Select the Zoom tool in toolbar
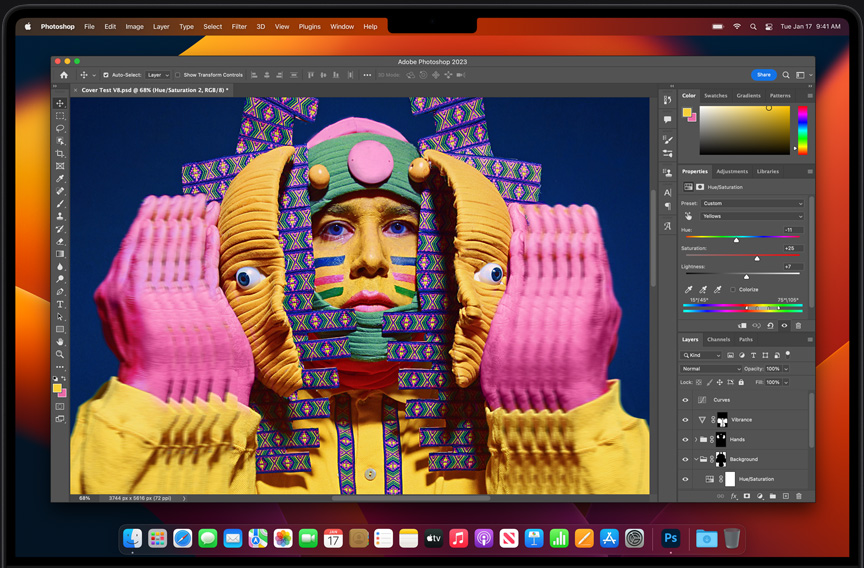This screenshot has width=864, height=568. tap(60, 354)
